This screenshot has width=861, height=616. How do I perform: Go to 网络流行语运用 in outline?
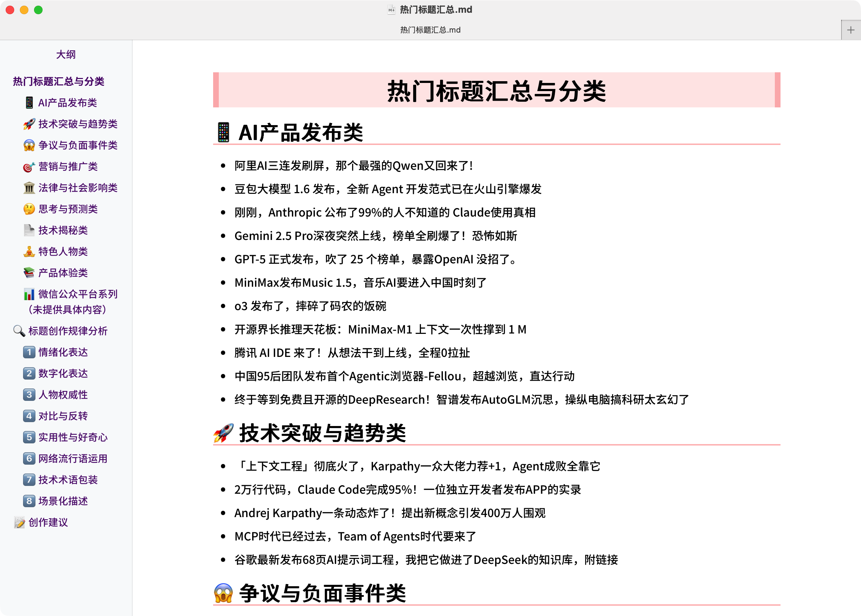click(72, 459)
